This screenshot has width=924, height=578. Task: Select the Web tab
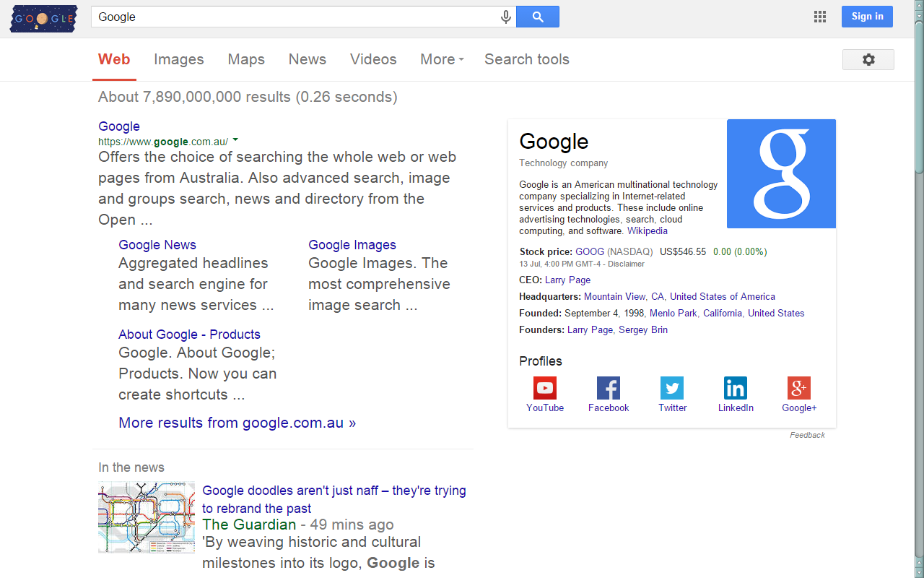click(x=114, y=59)
